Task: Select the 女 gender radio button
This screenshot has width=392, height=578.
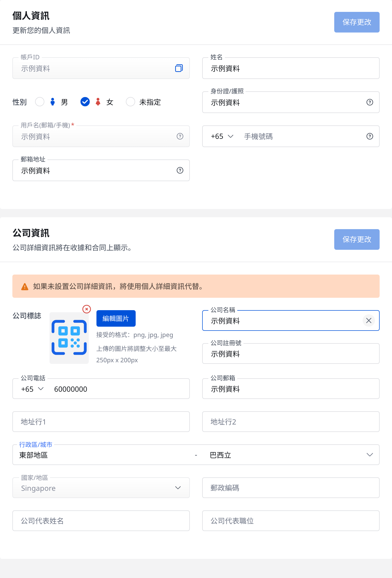Action: [x=85, y=102]
